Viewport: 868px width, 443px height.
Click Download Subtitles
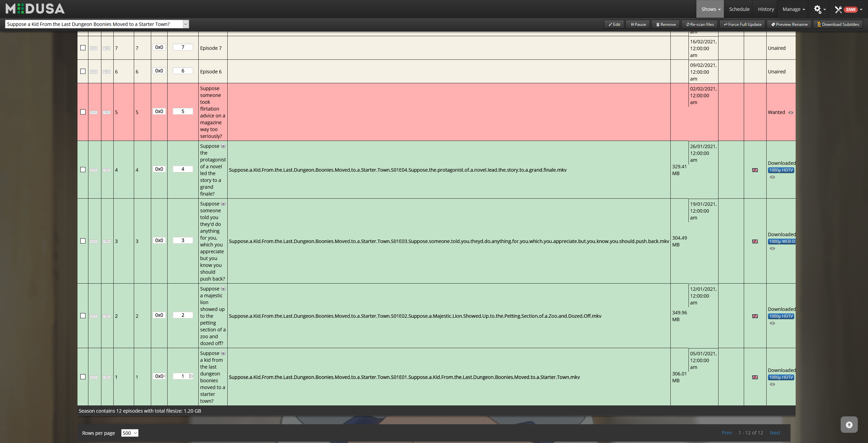tap(838, 24)
